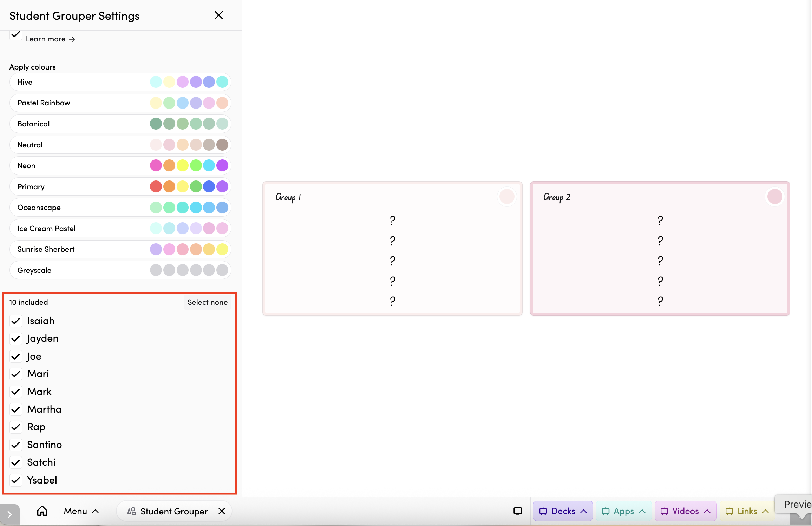
Task: Open the Apps menu
Action: pyautogui.click(x=623, y=511)
